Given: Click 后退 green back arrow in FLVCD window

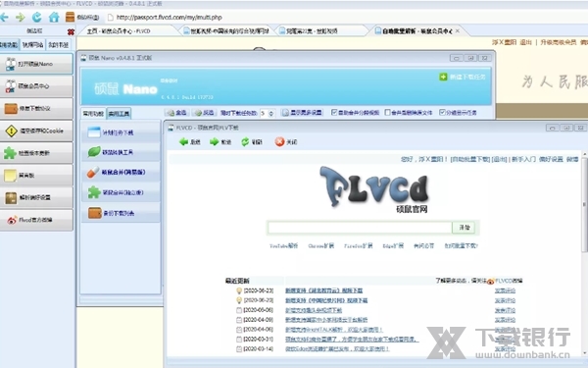Looking at the screenshot, I should click(x=190, y=142).
